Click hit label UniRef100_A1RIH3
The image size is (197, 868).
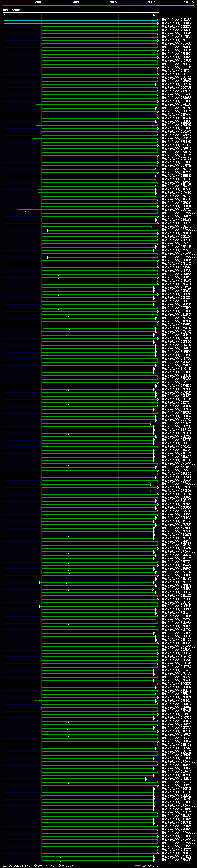point(177,799)
